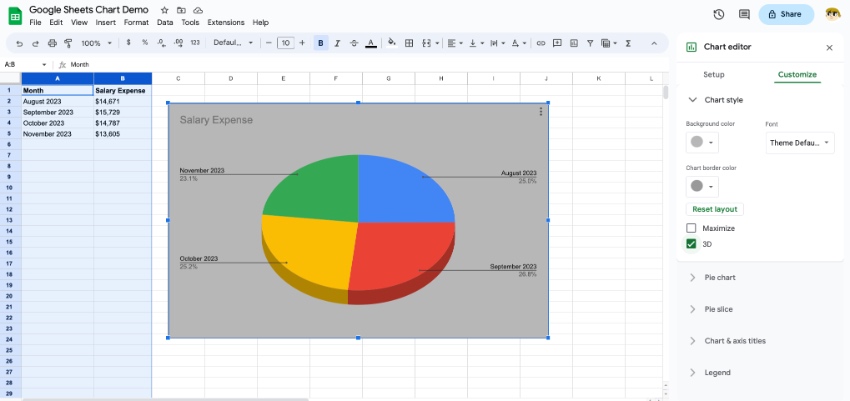Open version history clock icon
This screenshot has width=850, height=401.
click(719, 15)
